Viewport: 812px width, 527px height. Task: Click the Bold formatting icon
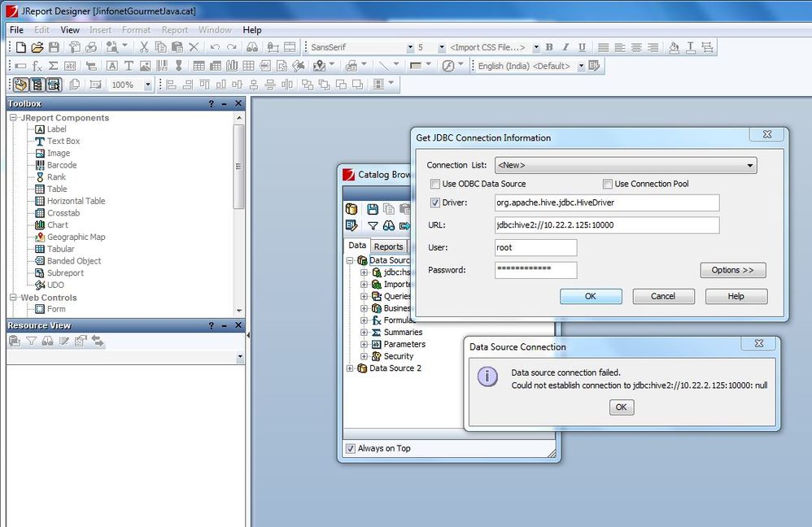(x=549, y=48)
